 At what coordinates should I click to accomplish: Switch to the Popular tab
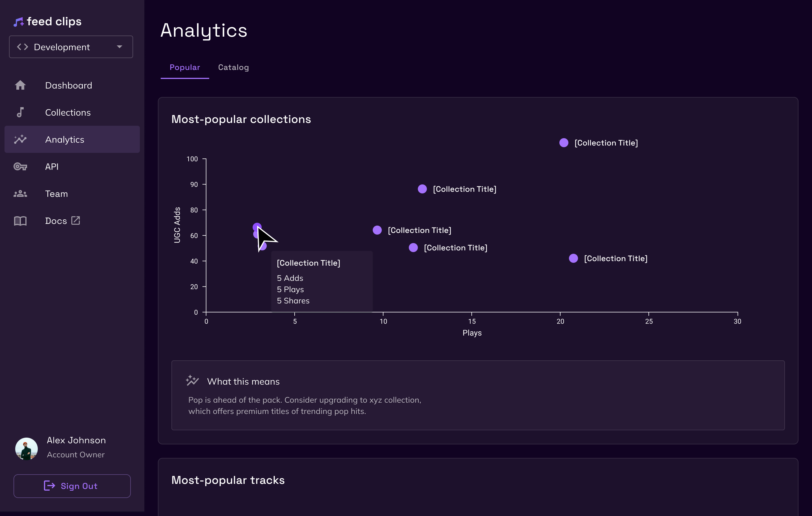[185, 67]
